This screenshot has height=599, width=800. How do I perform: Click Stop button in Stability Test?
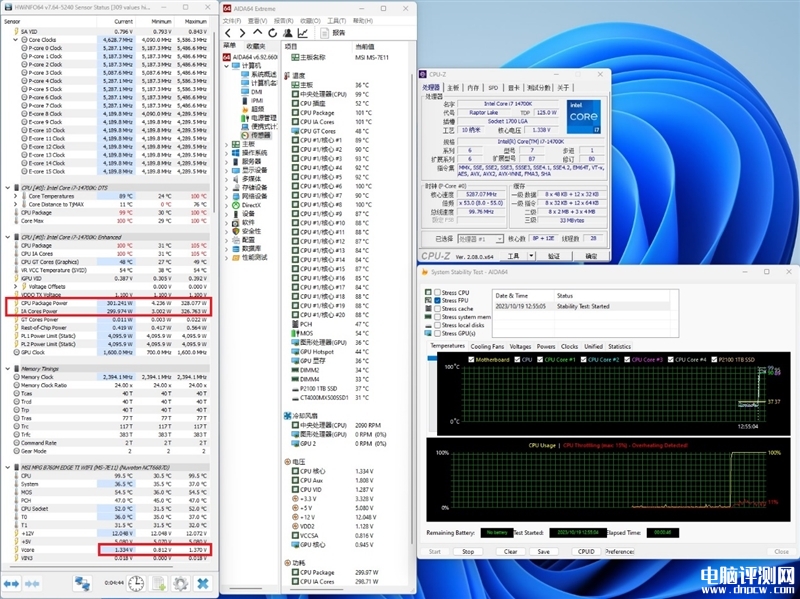pos(468,552)
